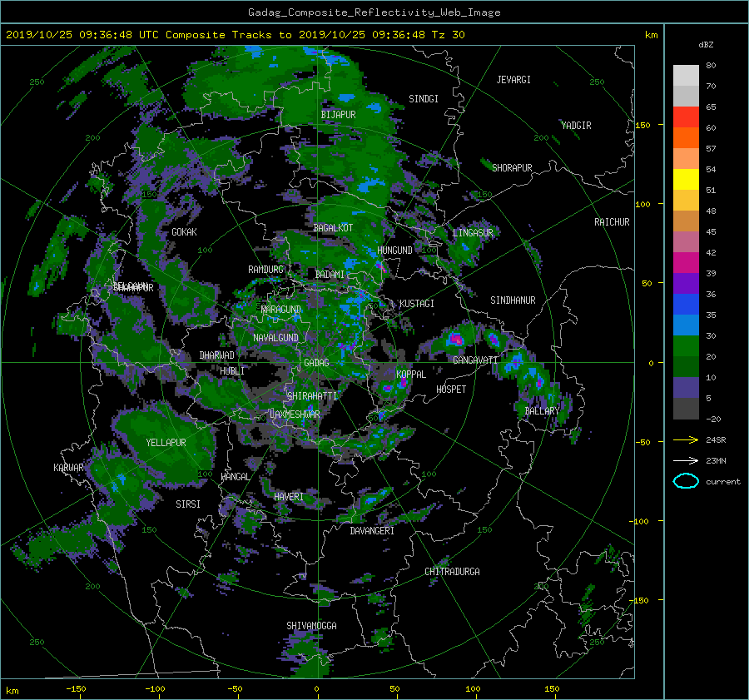Click the DHARWAD city label
This screenshot has width=749, height=700.
[217, 355]
